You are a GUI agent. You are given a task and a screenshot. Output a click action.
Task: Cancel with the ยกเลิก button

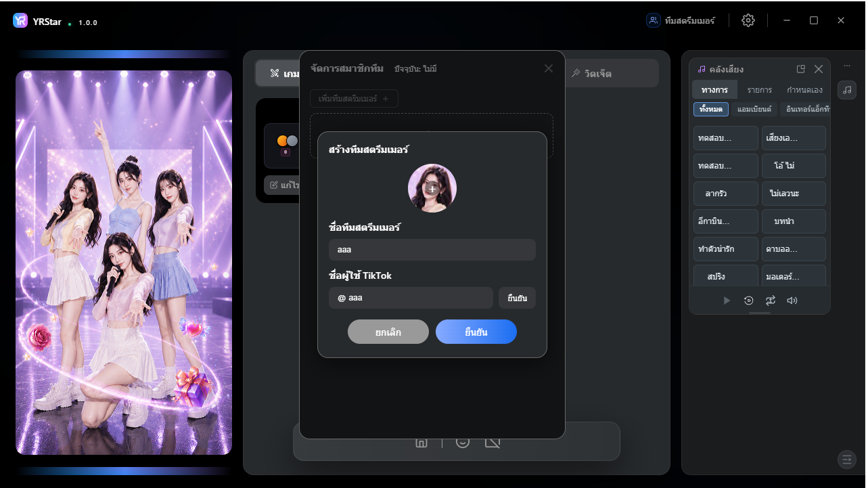pos(388,332)
